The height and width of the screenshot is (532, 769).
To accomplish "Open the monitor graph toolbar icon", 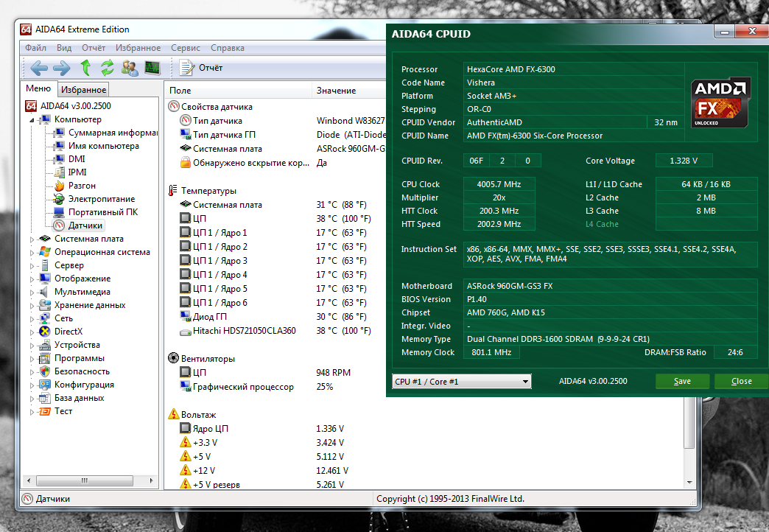I will point(152,68).
